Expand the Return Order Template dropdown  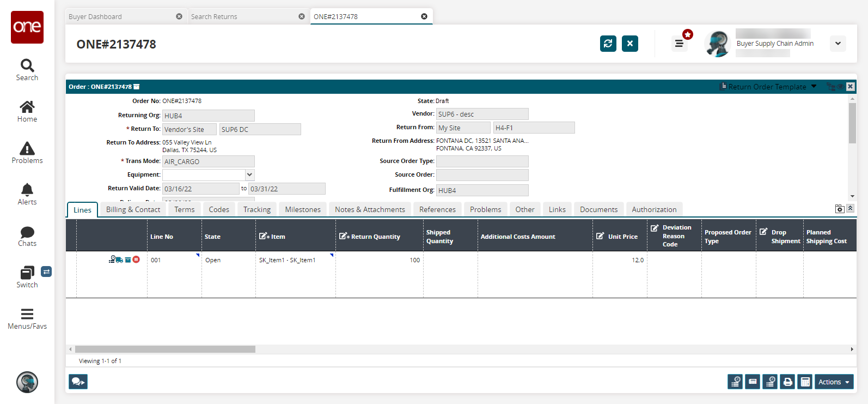814,87
